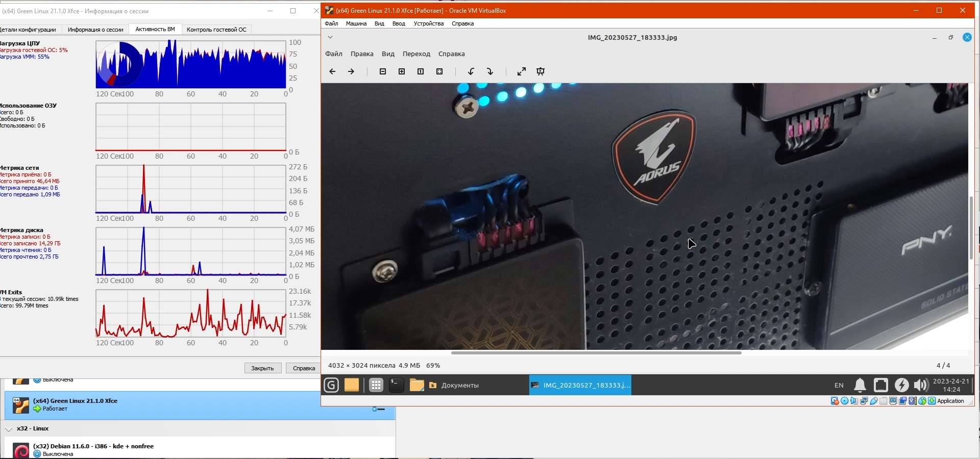Start slideshow presentation in image viewer
980x459 pixels.
541,72
